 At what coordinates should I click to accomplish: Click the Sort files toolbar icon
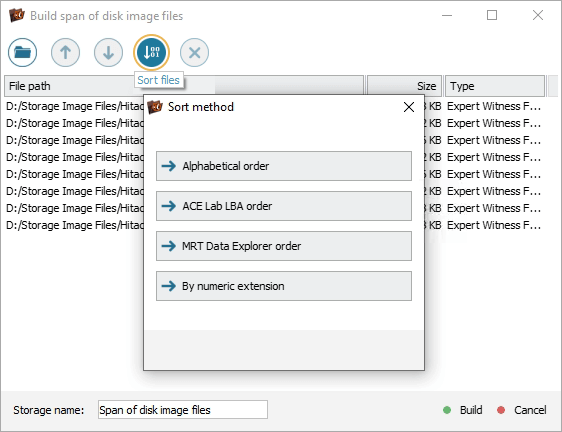click(x=151, y=52)
